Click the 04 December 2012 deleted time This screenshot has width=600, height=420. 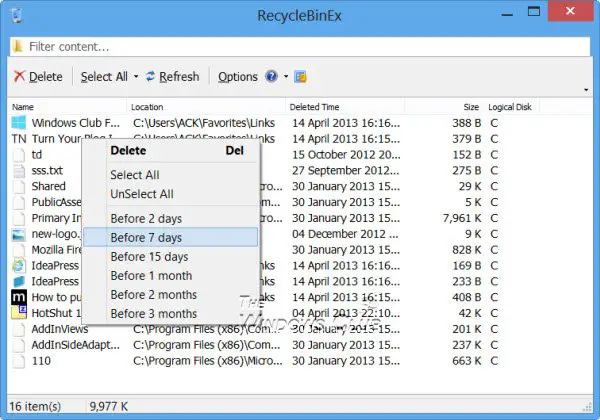[345, 234]
